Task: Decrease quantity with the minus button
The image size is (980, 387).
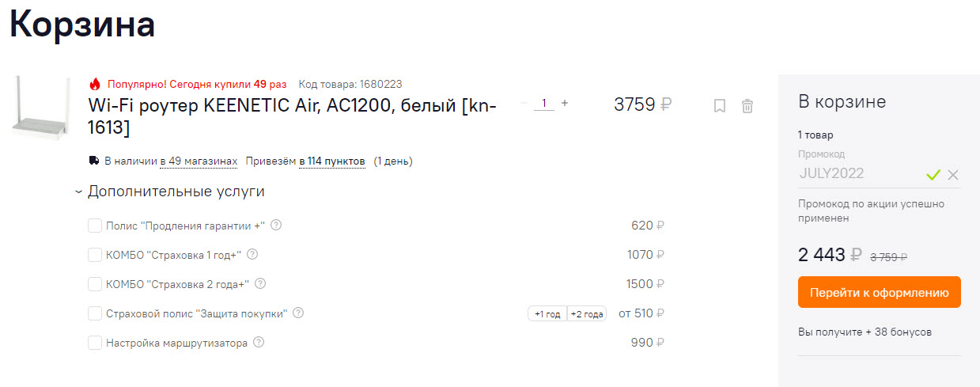Action: point(524,103)
